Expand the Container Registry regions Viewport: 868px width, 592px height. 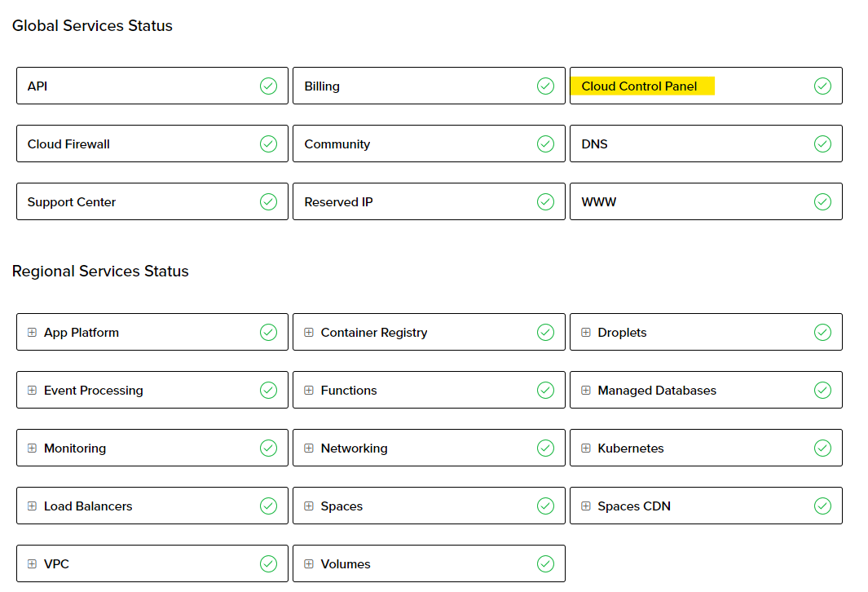click(x=309, y=332)
